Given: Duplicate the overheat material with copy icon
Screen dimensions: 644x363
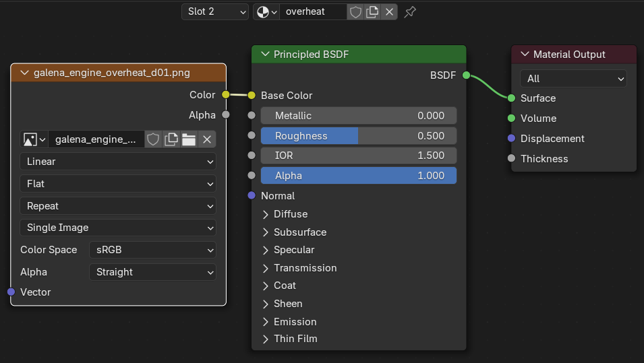Looking at the screenshot, I should point(372,11).
